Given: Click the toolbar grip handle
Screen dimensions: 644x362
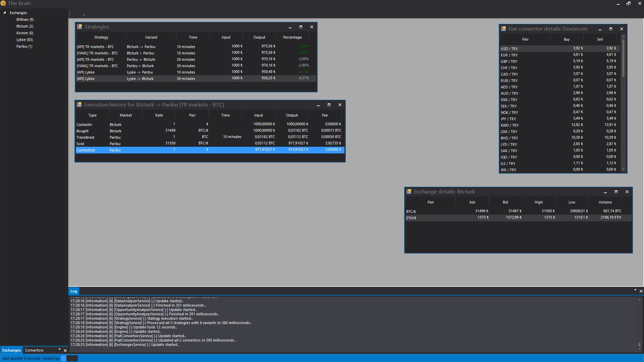Looking at the screenshot, I should (x=69, y=13).
